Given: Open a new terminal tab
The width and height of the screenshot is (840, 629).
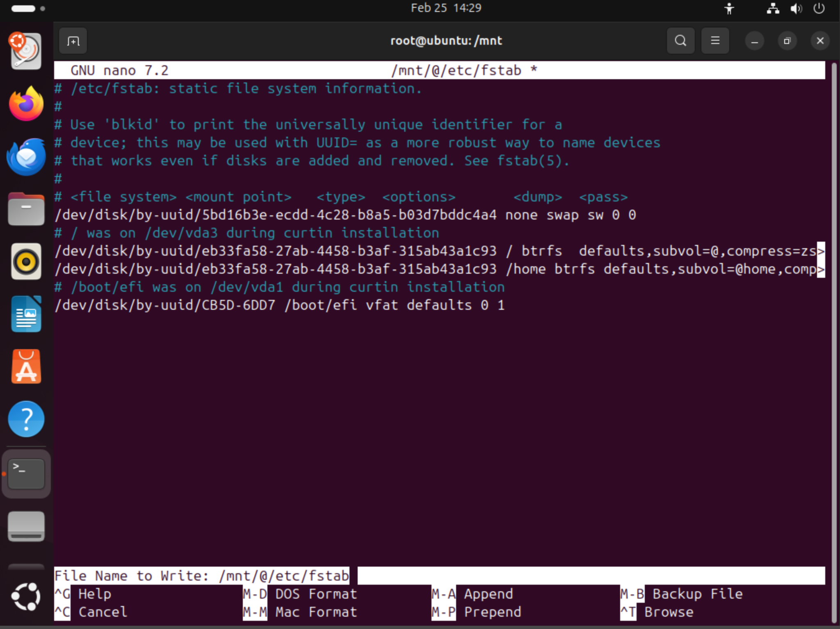Looking at the screenshot, I should 73,41.
